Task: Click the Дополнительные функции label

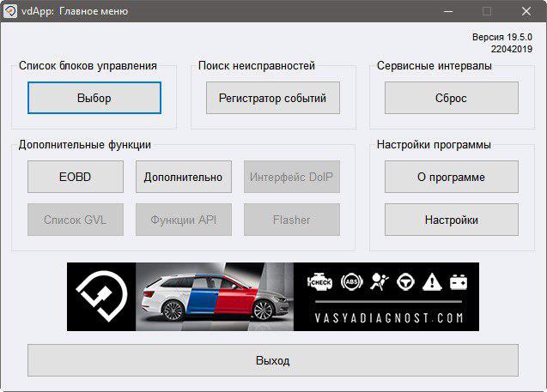Action: click(85, 144)
